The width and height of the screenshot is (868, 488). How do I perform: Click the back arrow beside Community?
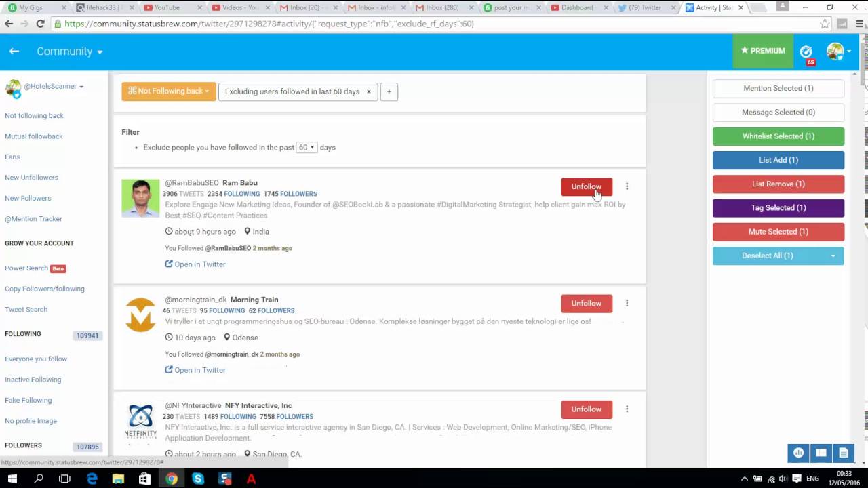click(x=14, y=52)
